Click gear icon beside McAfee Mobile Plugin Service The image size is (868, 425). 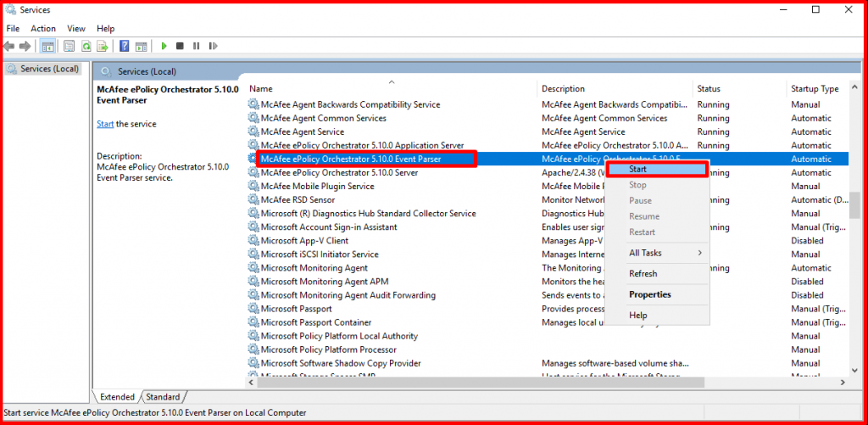(253, 186)
